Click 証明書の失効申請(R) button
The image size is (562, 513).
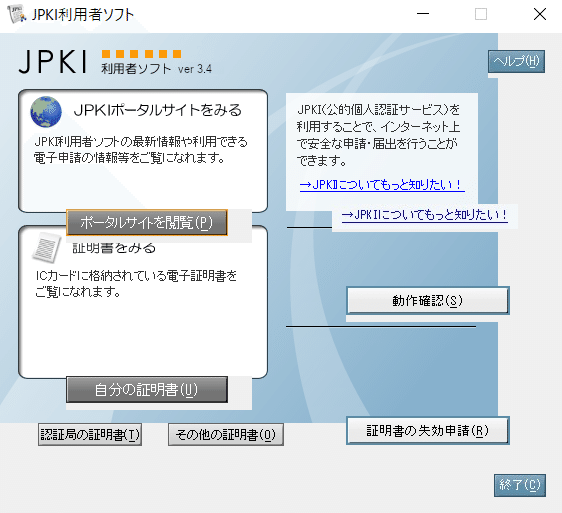[x=428, y=431]
